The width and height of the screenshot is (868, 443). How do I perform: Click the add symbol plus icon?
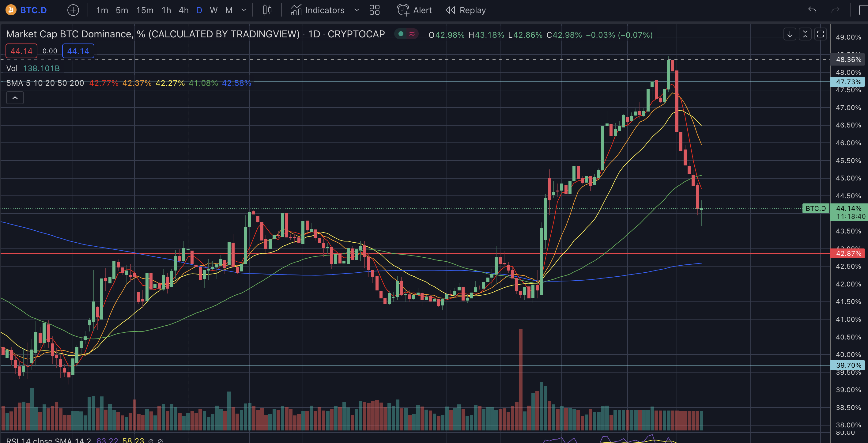73,10
